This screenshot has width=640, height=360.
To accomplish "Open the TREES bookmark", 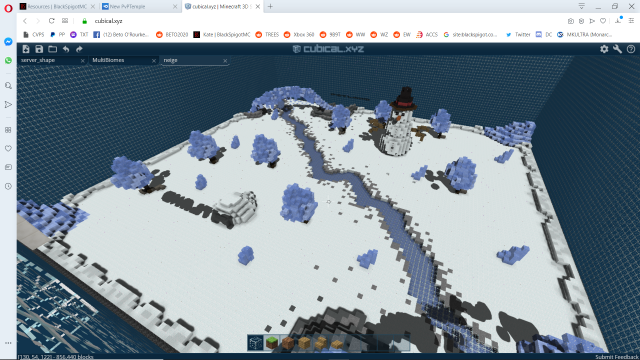I will pos(267,35).
